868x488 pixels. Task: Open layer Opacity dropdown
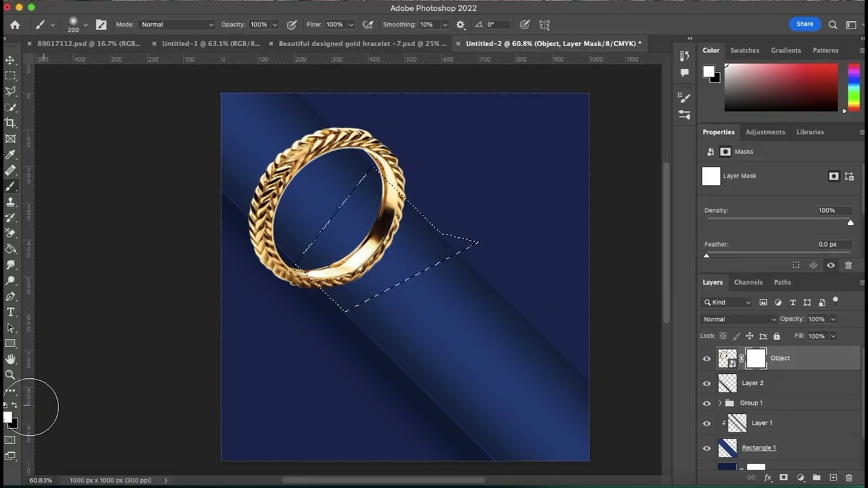(x=833, y=319)
